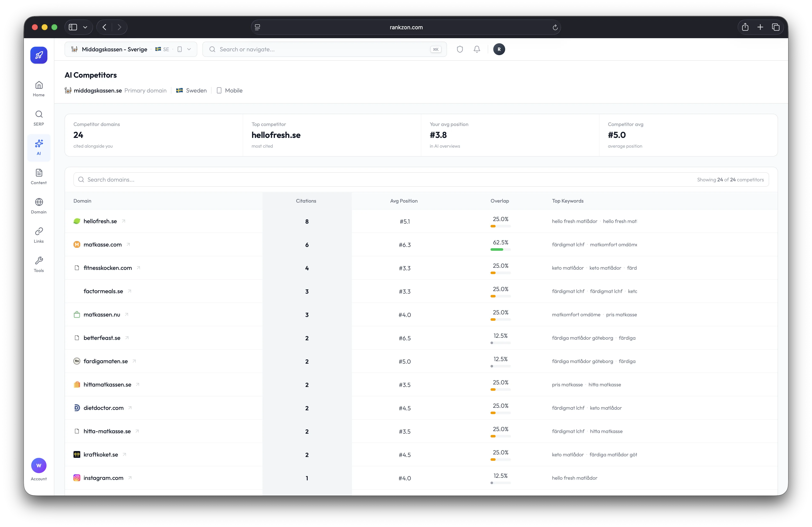The height and width of the screenshot is (527, 812).
Task: Sort table by Domain column header
Action: [x=82, y=201]
